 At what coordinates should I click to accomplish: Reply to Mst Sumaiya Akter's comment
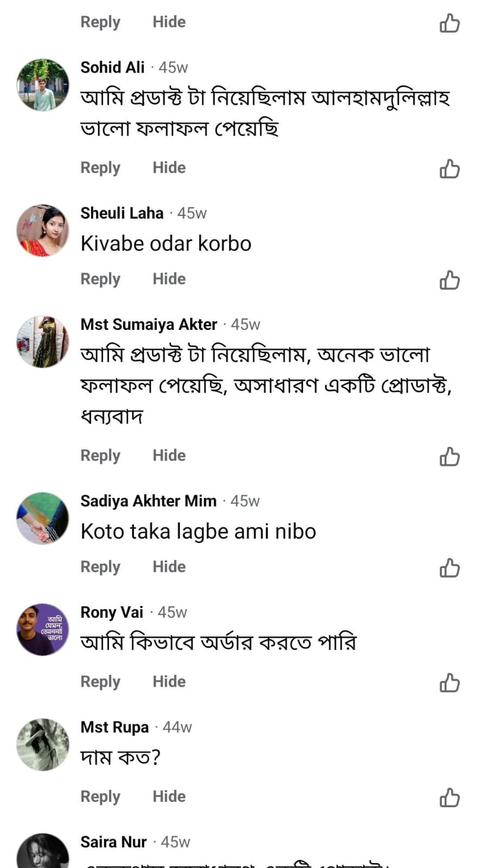click(x=100, y=455)
